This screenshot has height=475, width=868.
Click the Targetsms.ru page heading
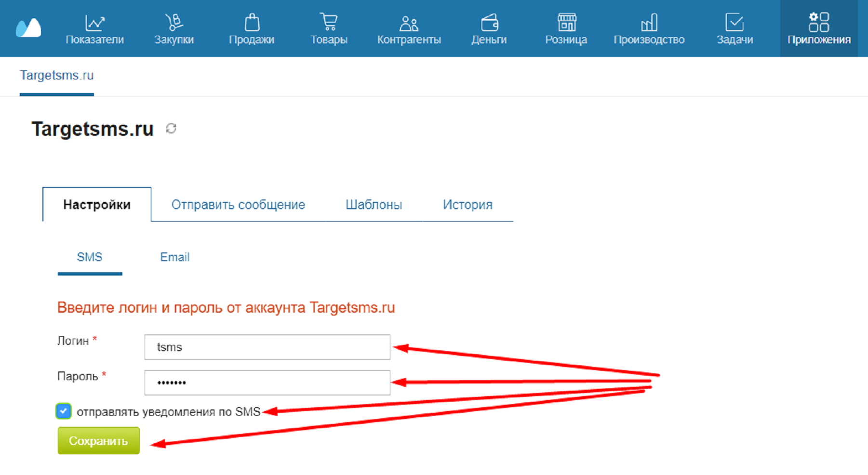93,129
